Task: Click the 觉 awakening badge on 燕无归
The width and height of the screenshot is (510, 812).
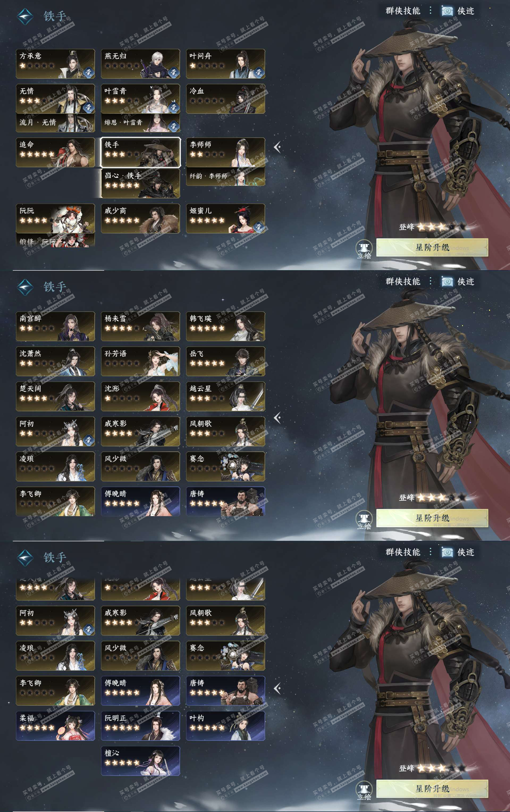Action: point(174,72)
